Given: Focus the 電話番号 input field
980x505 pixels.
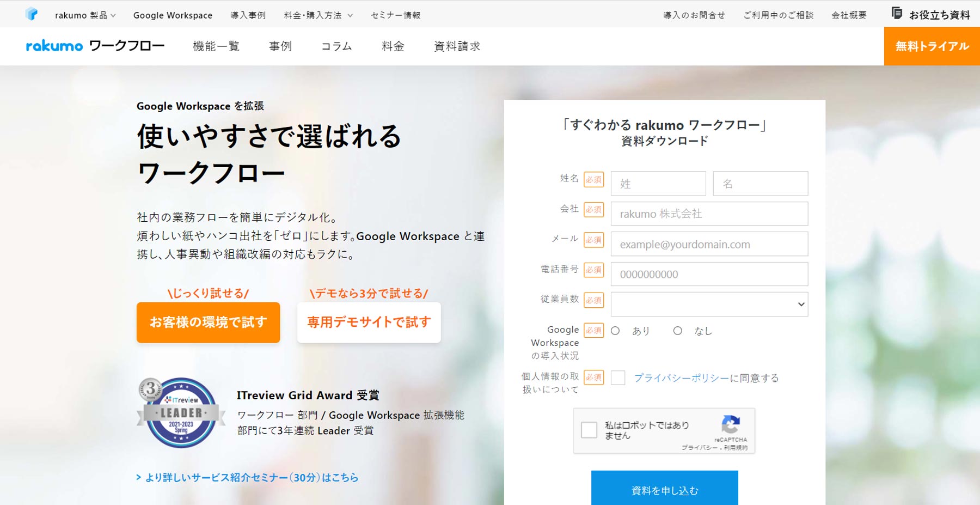Looking at the screenshot, I should tap(709, 274).
